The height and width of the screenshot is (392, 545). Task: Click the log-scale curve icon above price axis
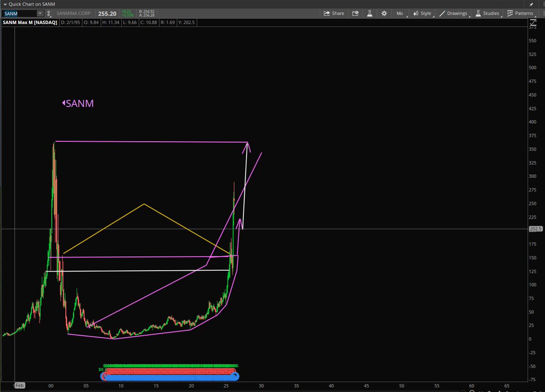point(533,22)
